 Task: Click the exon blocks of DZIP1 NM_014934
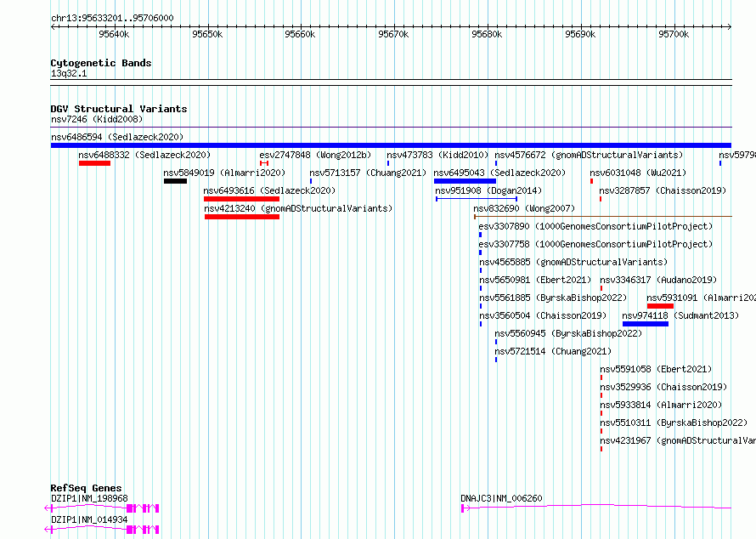click(x=143, y=530)
